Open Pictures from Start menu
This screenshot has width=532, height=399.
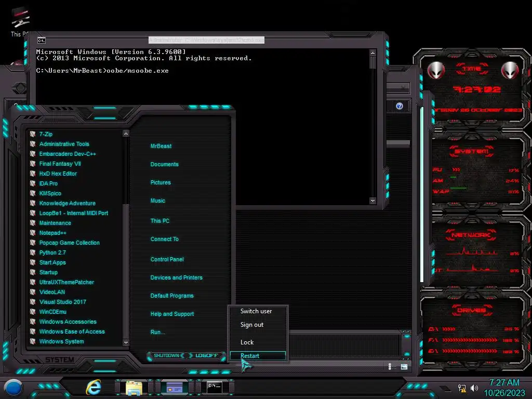161,182
